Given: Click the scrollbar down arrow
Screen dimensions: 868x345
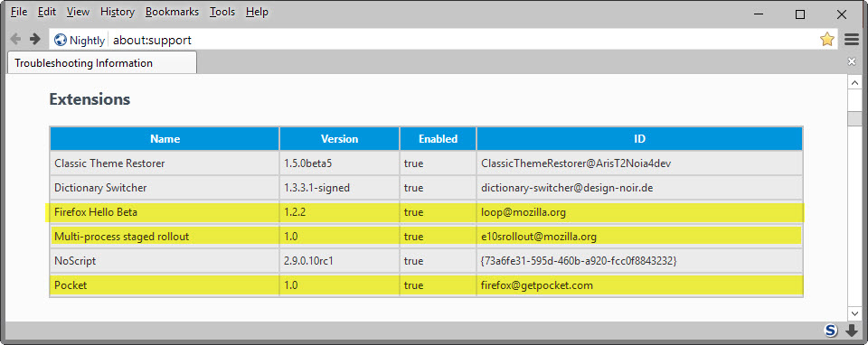Looking at the screenshot, I should (854, 313).
